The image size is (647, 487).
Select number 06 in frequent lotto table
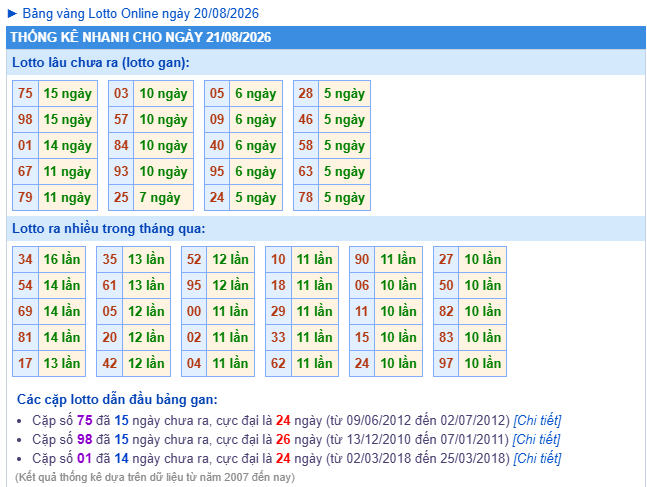click(x=362, y=285)
